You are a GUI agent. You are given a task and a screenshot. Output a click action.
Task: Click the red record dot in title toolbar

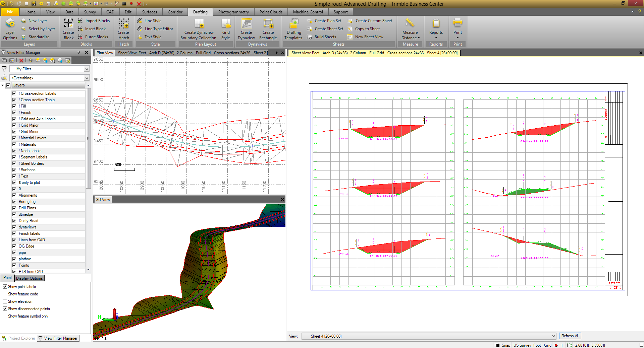131,4
